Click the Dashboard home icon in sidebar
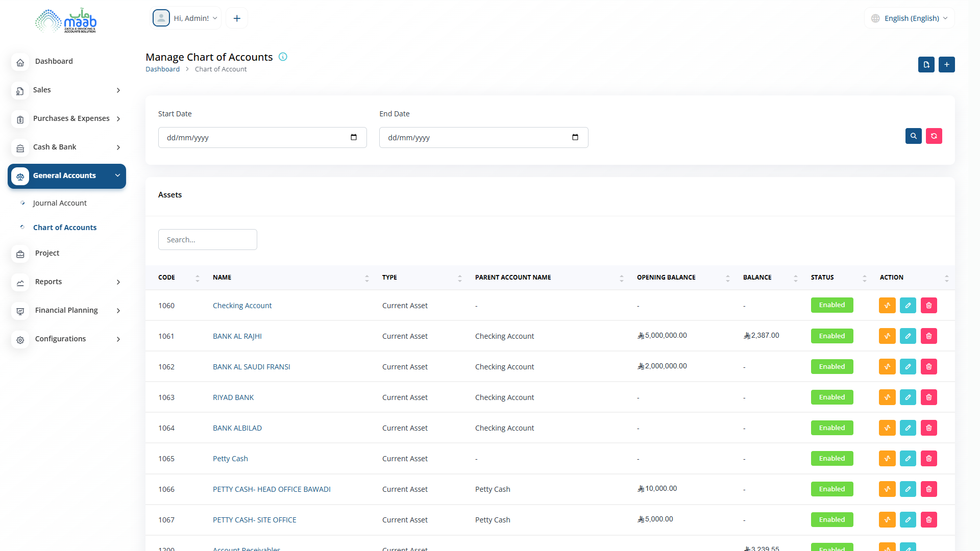The image size is (980, 551). (20, 62)
